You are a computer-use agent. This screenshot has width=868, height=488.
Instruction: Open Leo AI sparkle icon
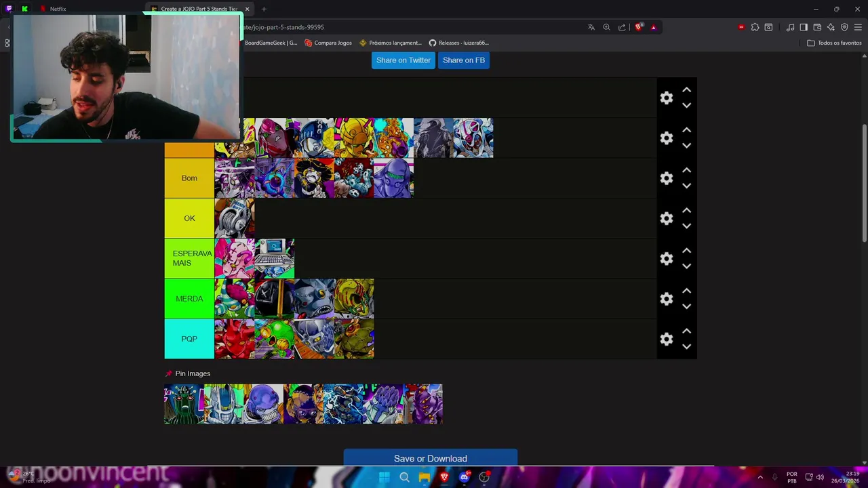click(x=831, y=27)
